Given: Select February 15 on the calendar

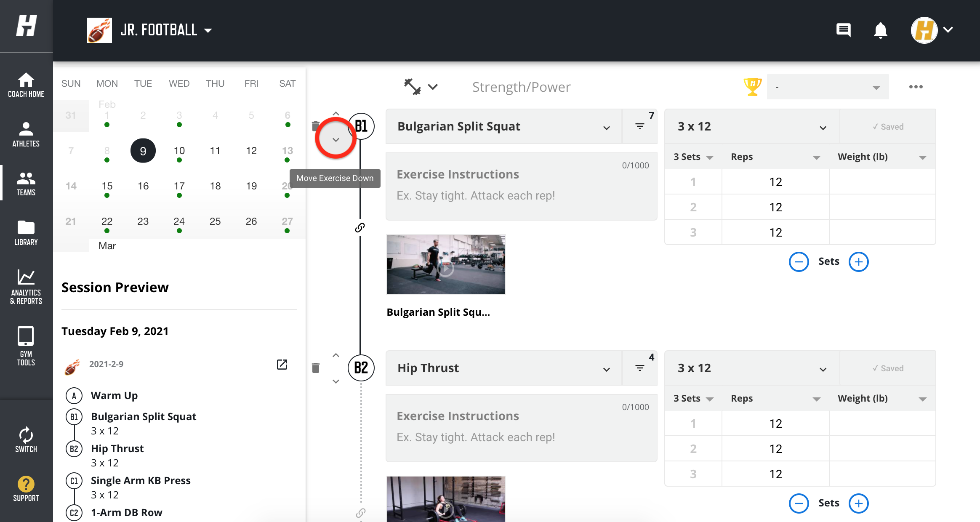Looking at the screenshot, I should click(x=107, y=186).
